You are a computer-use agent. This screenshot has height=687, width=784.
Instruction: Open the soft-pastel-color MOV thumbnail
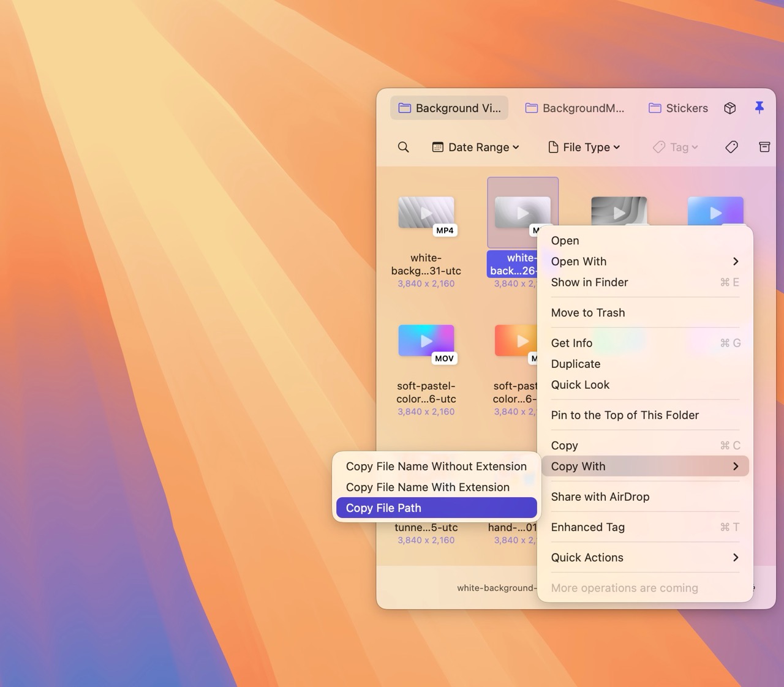426,341
